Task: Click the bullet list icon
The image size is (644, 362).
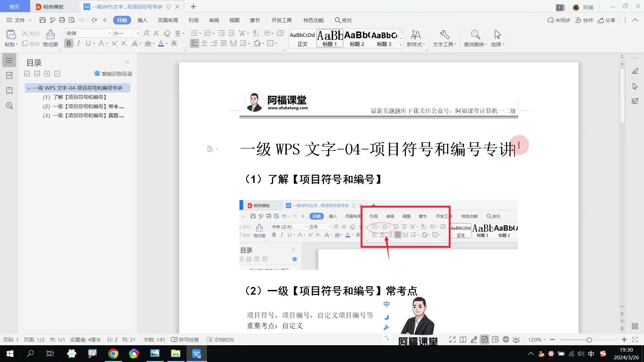Action: pos(194,33)
